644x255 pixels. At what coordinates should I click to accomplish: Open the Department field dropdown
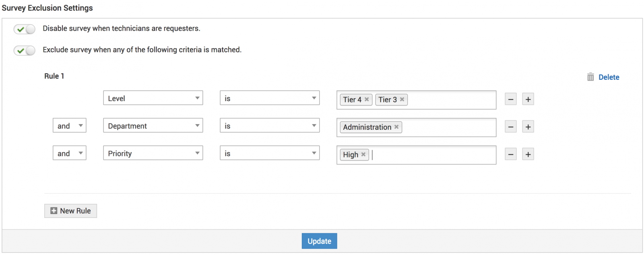tap(153, 125)
